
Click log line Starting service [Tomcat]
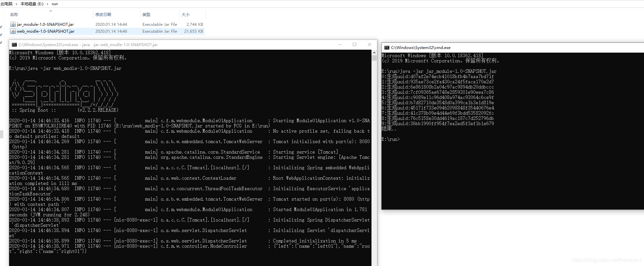coord(174,152)
